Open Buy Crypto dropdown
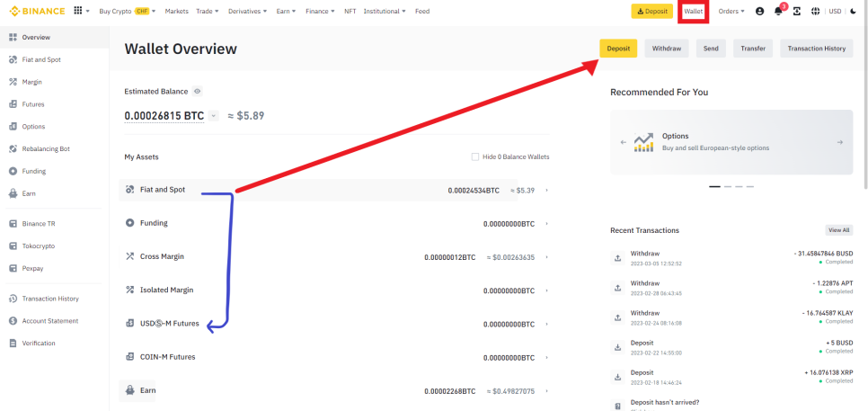868x411 pixels. pyautogui.click(x=128, y=11)
